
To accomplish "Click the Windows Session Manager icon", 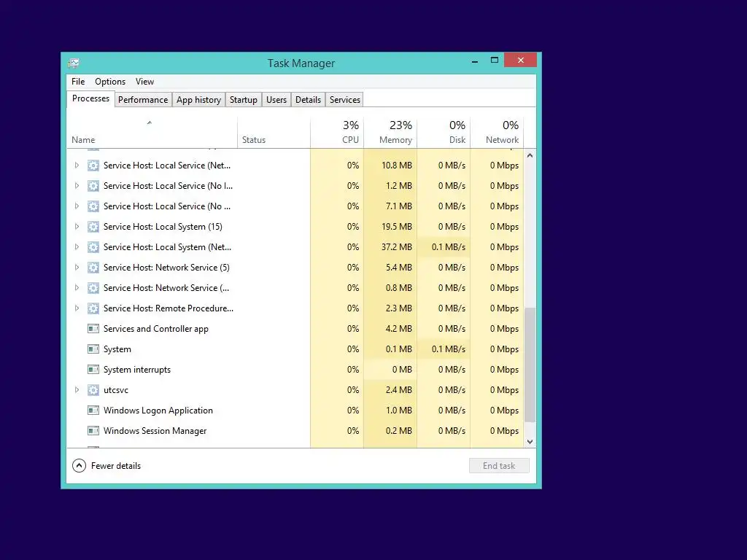I will click(x=93, y=431).
